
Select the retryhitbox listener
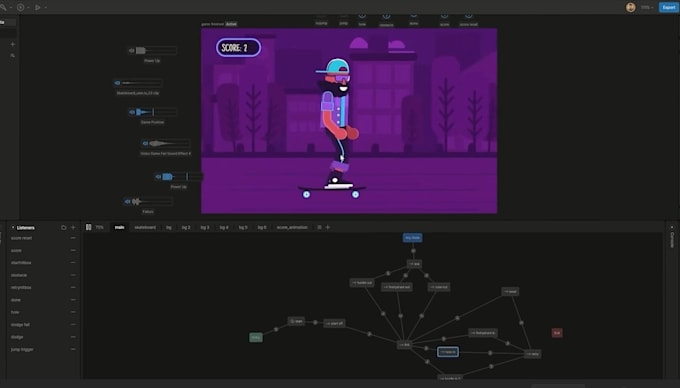tap(21, 287)
